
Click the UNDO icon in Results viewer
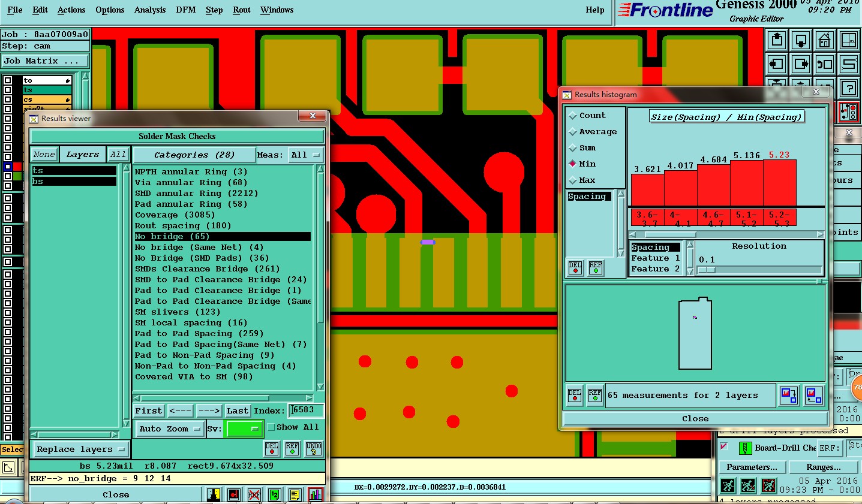pos(313,449)
